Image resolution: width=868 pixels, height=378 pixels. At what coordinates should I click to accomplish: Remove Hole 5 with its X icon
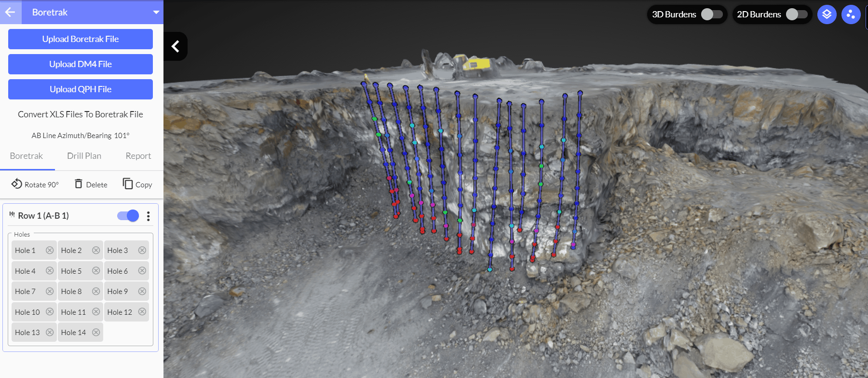(x=96, y=271)
